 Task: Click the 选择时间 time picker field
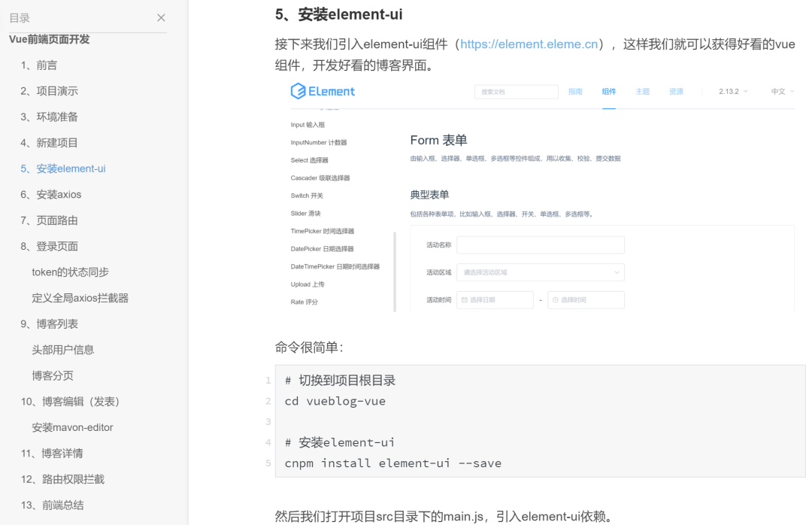tap(586, 300)
